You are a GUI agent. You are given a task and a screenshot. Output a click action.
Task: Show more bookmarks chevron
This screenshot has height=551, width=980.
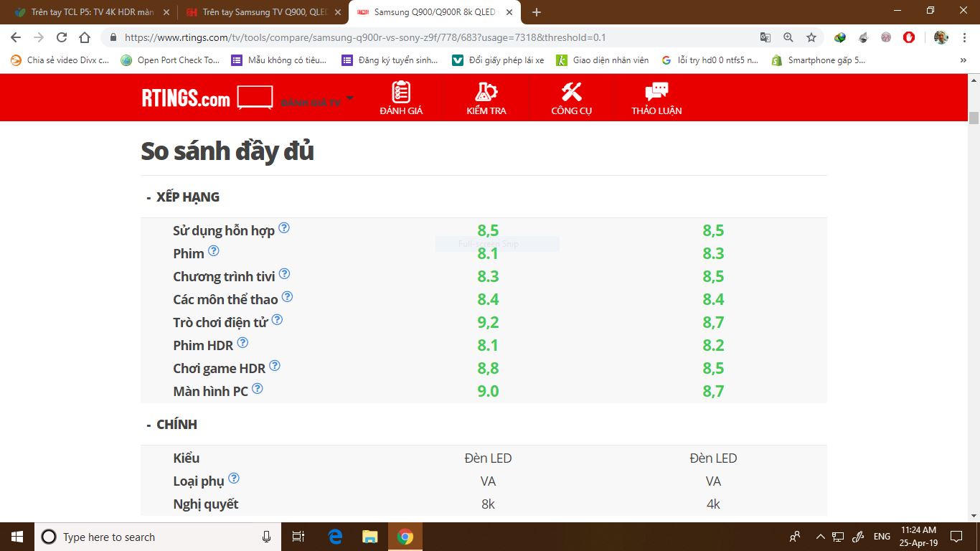pos(963,60)
